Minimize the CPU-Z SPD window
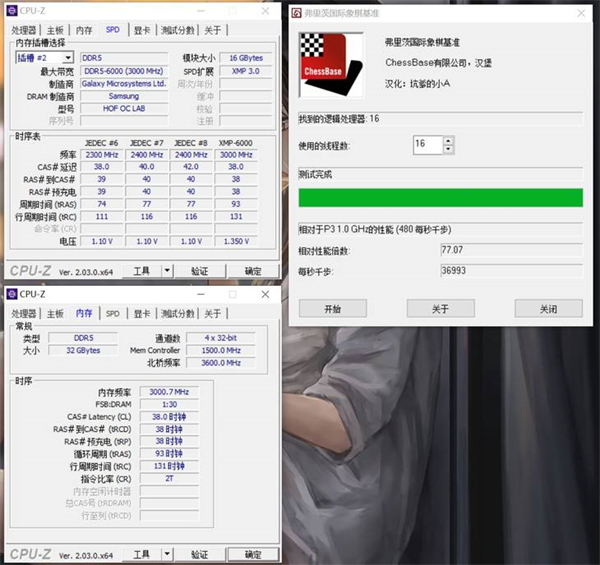Viewport: 600px width, 565px height. coord(201,13)
